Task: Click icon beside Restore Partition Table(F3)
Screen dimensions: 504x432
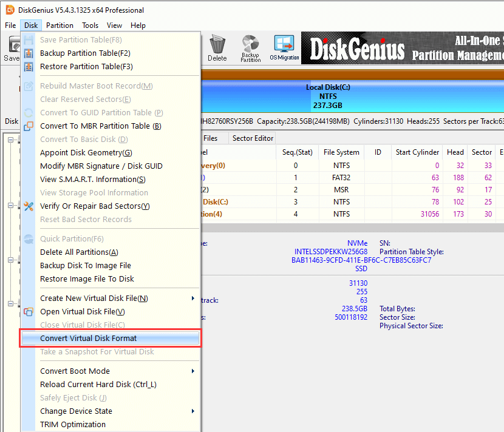Action: (x=29, y=67)
